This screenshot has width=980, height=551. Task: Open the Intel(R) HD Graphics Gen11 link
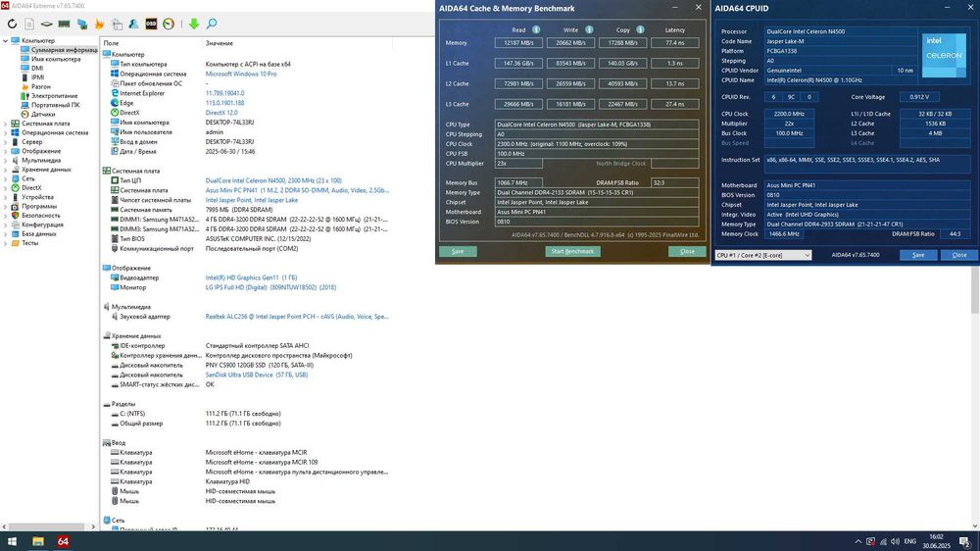coord(251,277)
